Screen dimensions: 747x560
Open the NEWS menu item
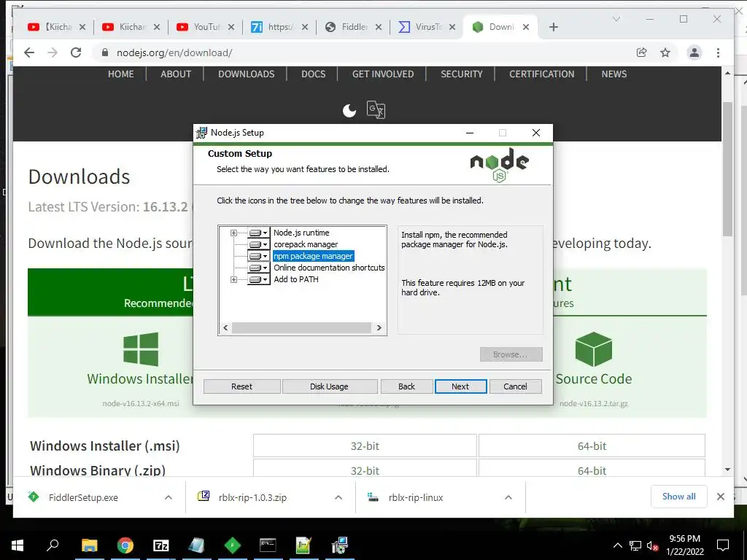614,74
